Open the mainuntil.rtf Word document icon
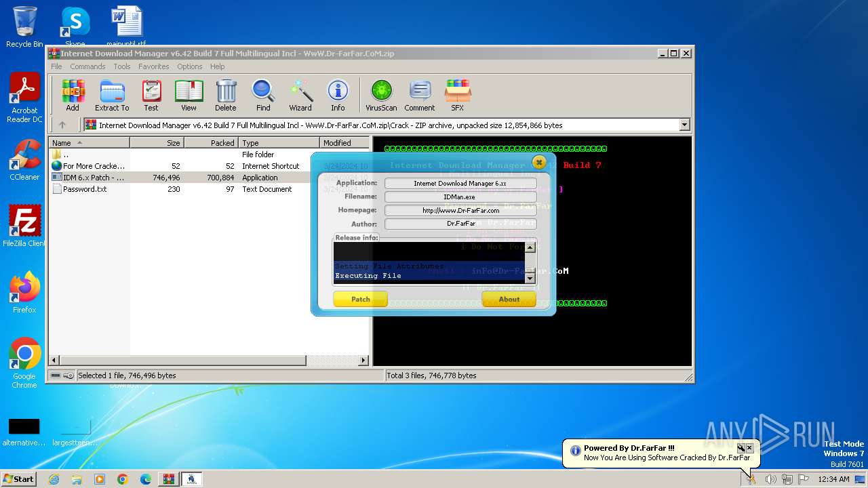868x488 pixels. [127, 26]
